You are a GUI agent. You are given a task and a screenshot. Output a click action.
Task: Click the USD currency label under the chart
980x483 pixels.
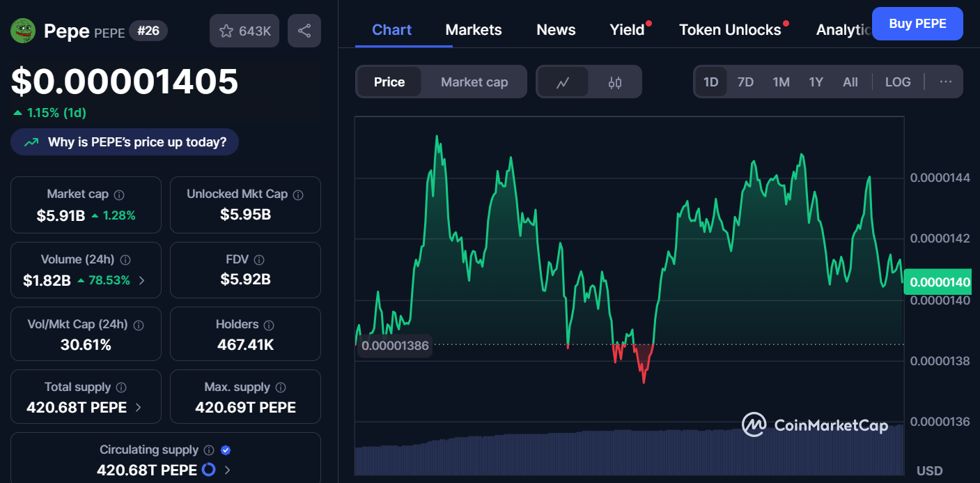click(x=929, y=471)
